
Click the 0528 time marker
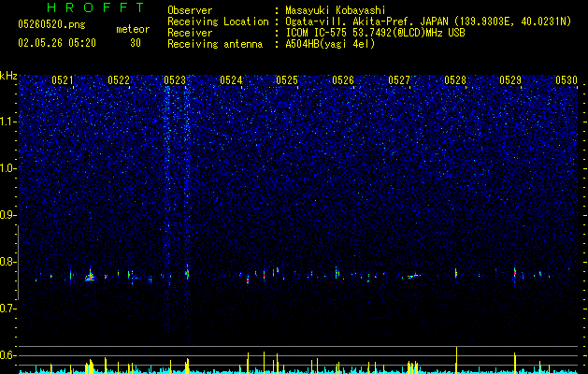pos(455,79)
